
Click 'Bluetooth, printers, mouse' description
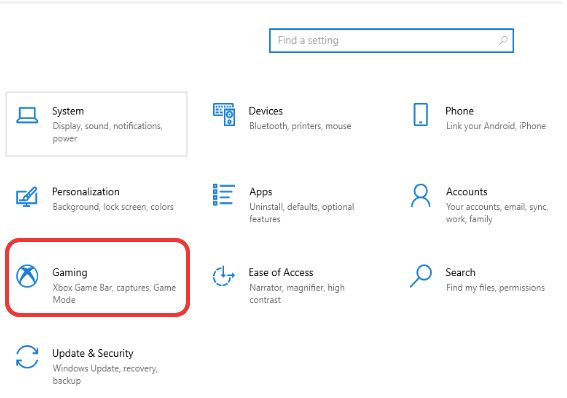300,126
